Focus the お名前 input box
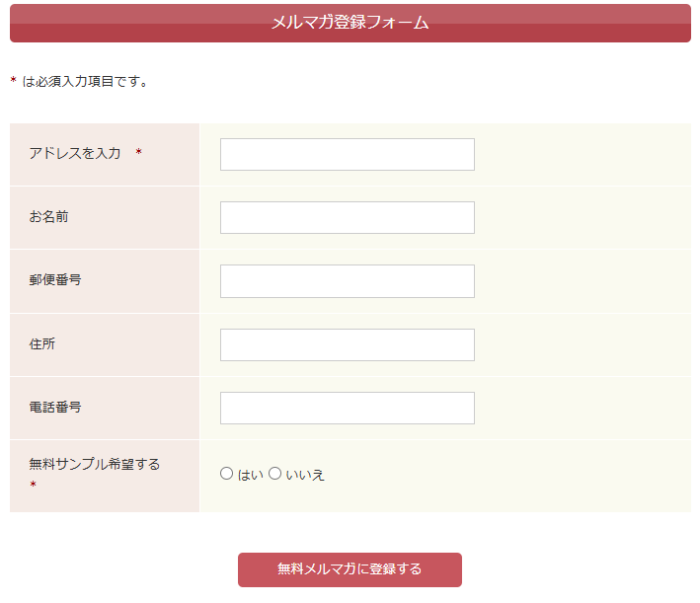700x603 pixels. point(348,218)
